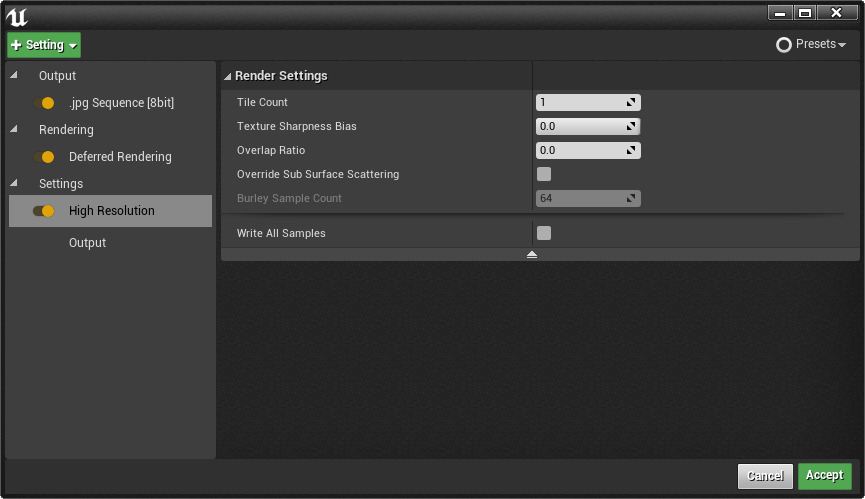Toggle the .jpg Sequence [8bit] switch
The image size is (865, 499).
[x=44, y=103]
